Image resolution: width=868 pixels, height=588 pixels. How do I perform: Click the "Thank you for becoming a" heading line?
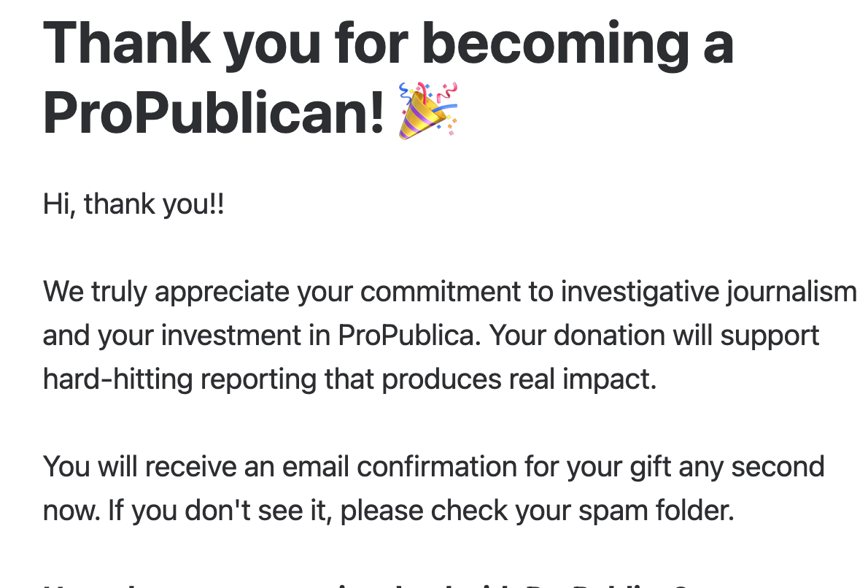click(388, 43)
